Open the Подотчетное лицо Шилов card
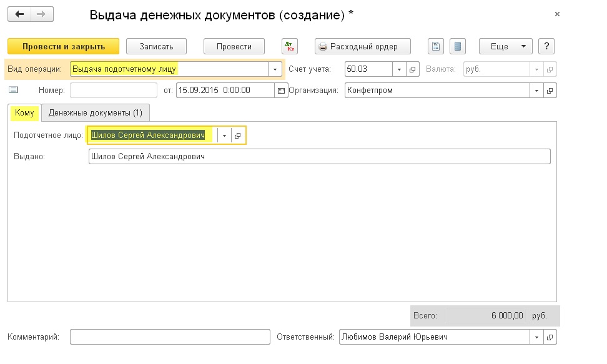Screen dimensions: 607x364 click(x=238, y=135)
